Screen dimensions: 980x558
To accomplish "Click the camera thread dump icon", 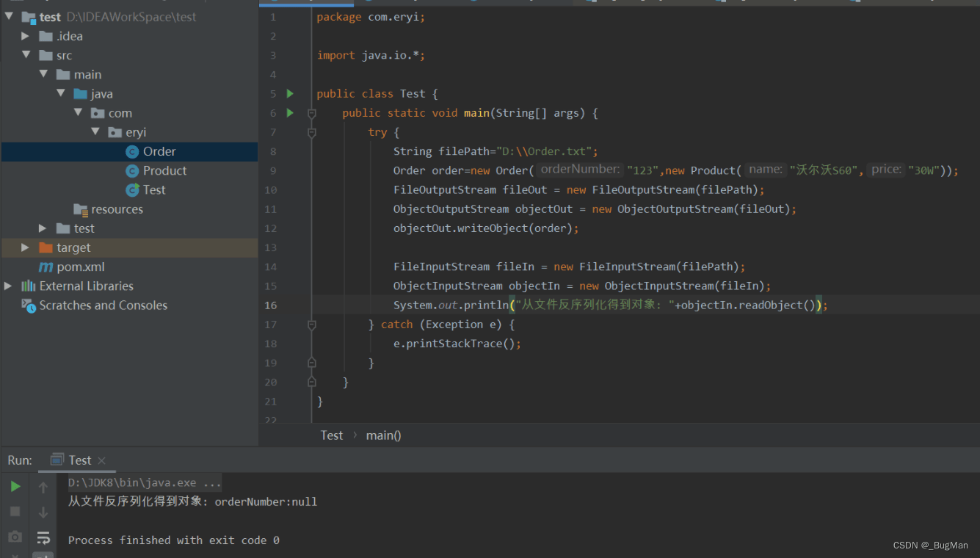I will coord(15,537).
